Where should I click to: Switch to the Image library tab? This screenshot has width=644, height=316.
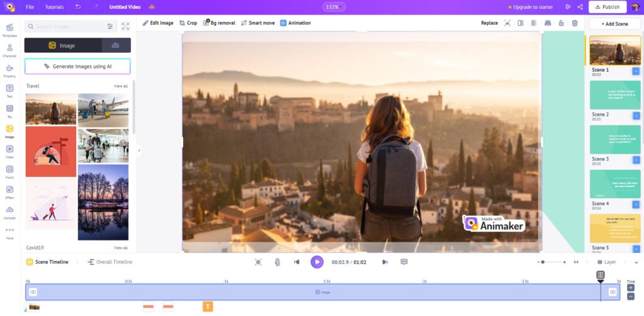64,45
